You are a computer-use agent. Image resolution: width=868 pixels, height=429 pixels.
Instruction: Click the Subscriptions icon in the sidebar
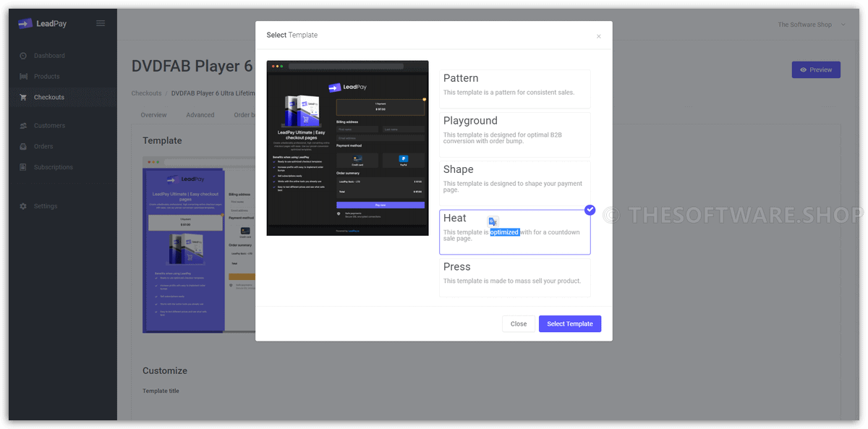pyautogui.click(x=23, y=167)
